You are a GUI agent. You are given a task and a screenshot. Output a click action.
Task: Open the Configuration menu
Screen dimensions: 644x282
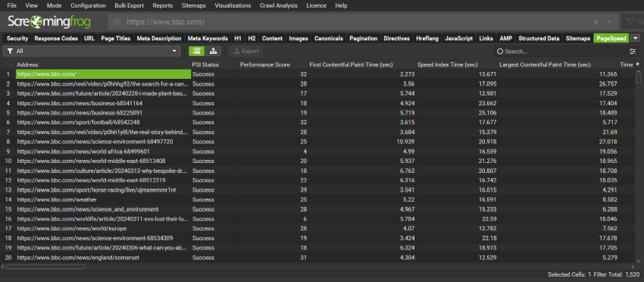click(88, 6)
